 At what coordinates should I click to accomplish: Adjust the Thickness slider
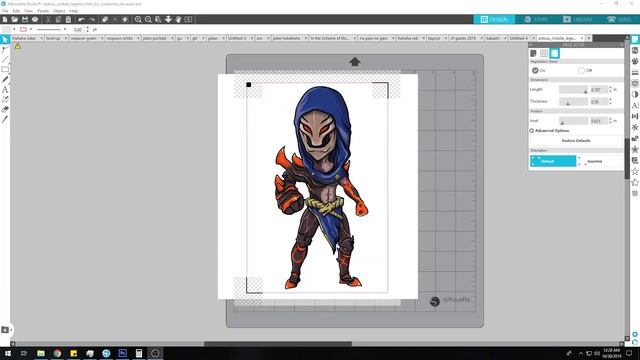[573, 101]
